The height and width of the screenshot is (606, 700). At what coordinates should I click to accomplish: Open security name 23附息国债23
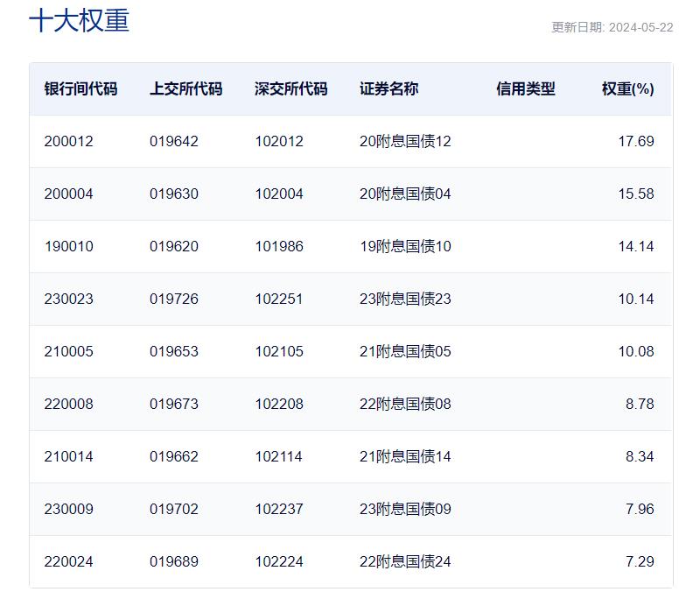(x=405, y=299)
